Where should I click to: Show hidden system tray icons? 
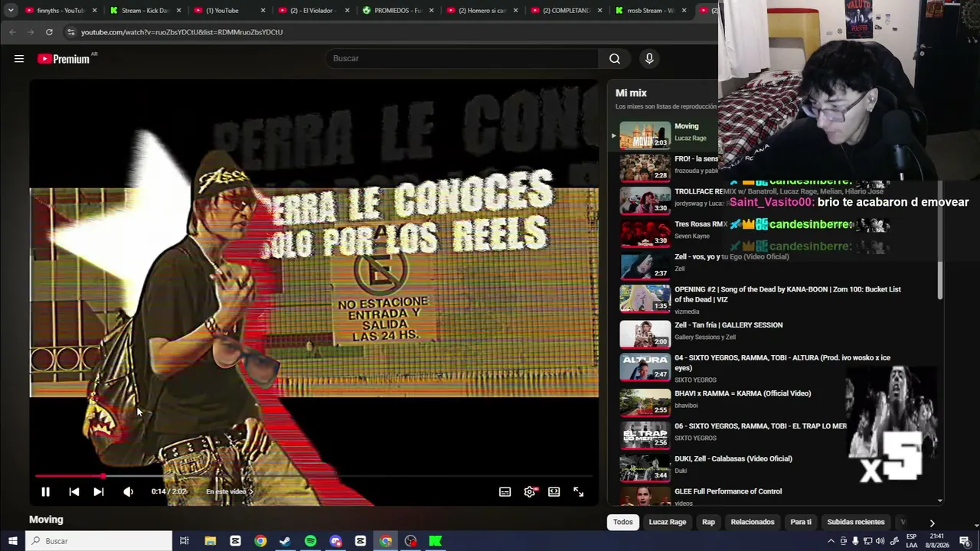tap(831, 541)
